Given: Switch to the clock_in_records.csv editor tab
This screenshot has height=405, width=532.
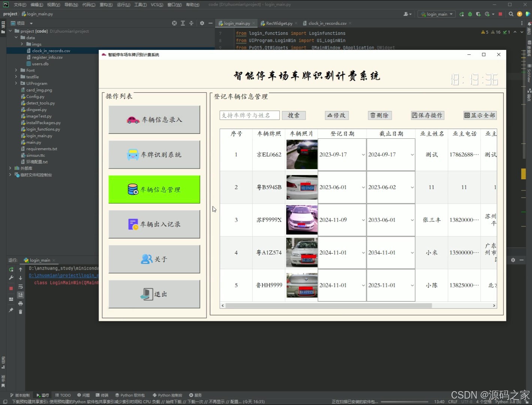Looking at the screenshot, I should (x=327, y=23).
